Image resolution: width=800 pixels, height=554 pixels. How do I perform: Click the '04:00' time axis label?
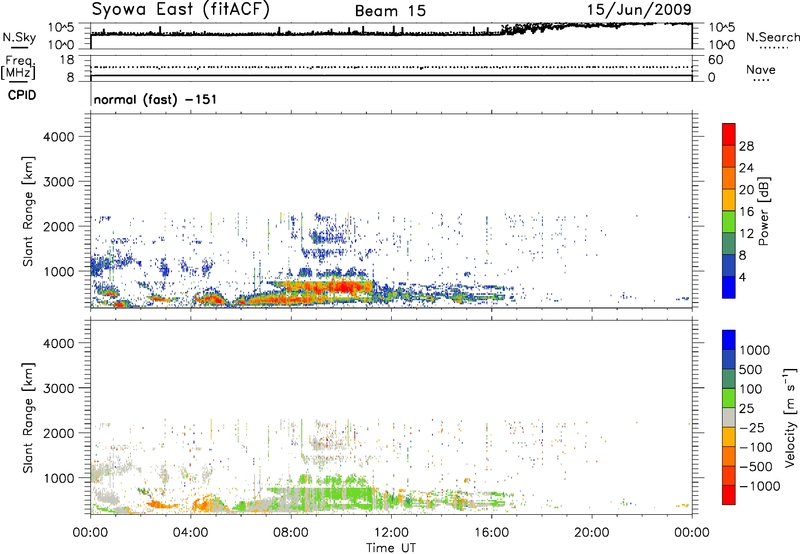tap(190, 533)
